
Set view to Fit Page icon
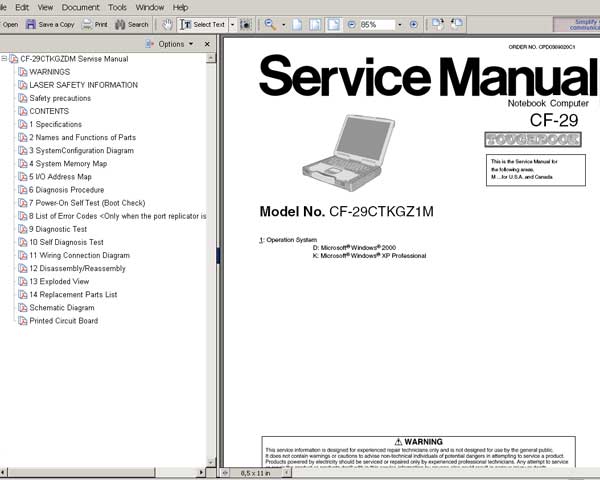pos(315,24)
